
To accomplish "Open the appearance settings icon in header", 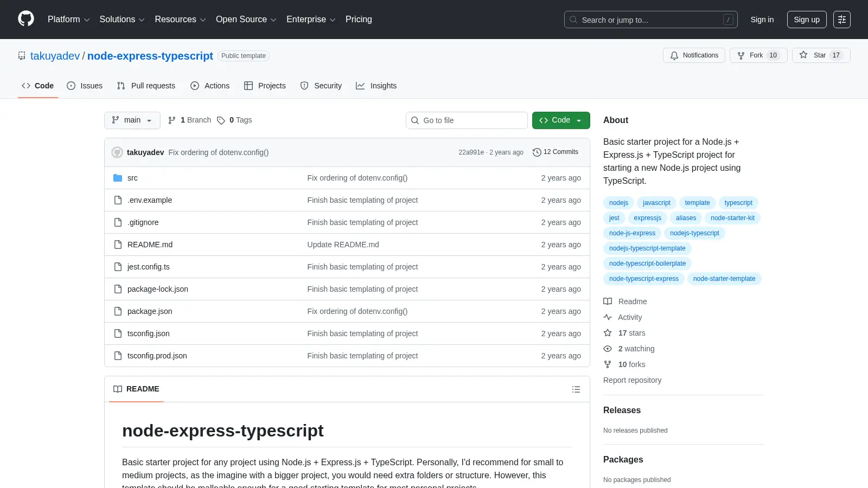I will (842, 20).
